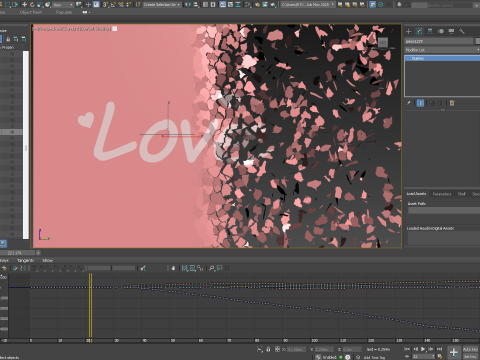
Task: Toggle Show End Result button
Action: [420, 103]
